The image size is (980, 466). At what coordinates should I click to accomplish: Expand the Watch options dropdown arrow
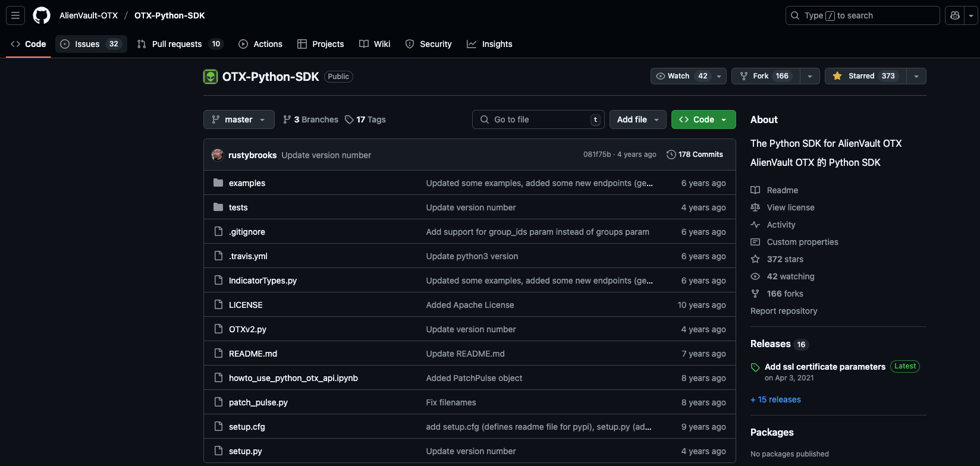click(719, 76)
